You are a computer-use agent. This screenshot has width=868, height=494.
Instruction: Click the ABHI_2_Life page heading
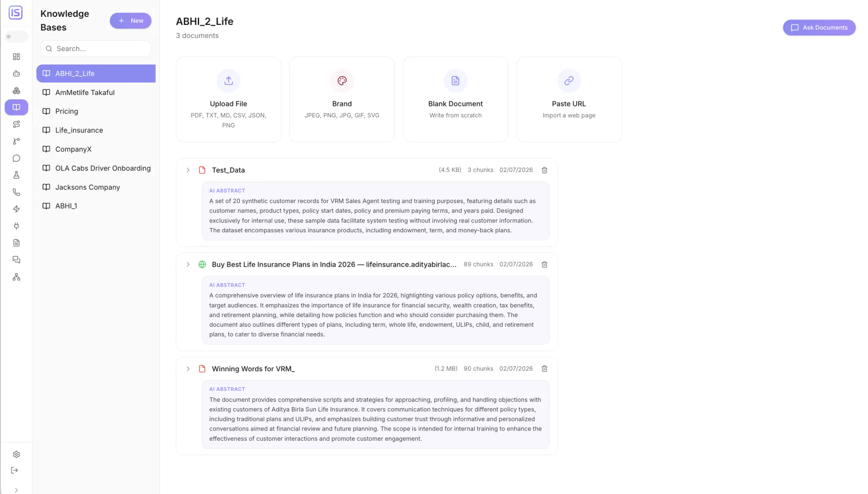205,21
